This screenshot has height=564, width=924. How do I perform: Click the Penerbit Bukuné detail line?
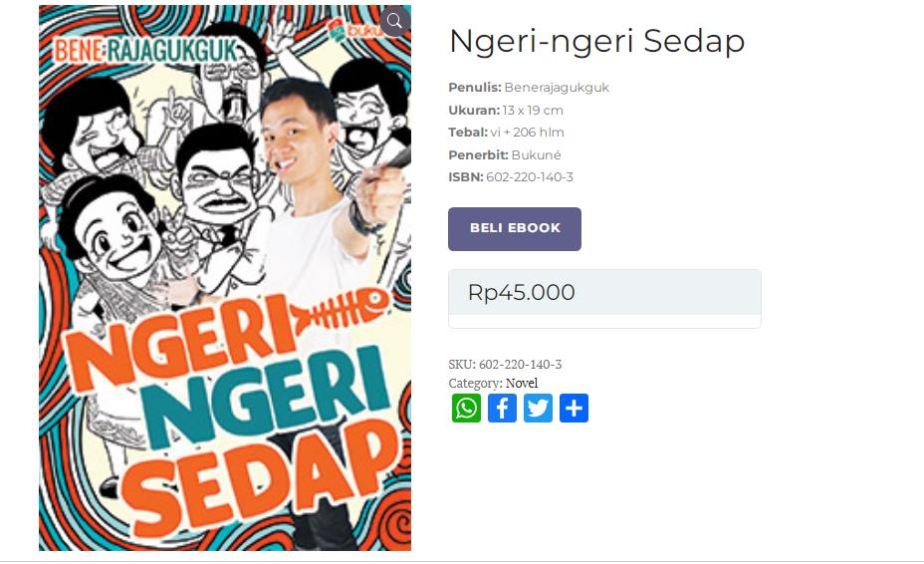click(505, 155)
